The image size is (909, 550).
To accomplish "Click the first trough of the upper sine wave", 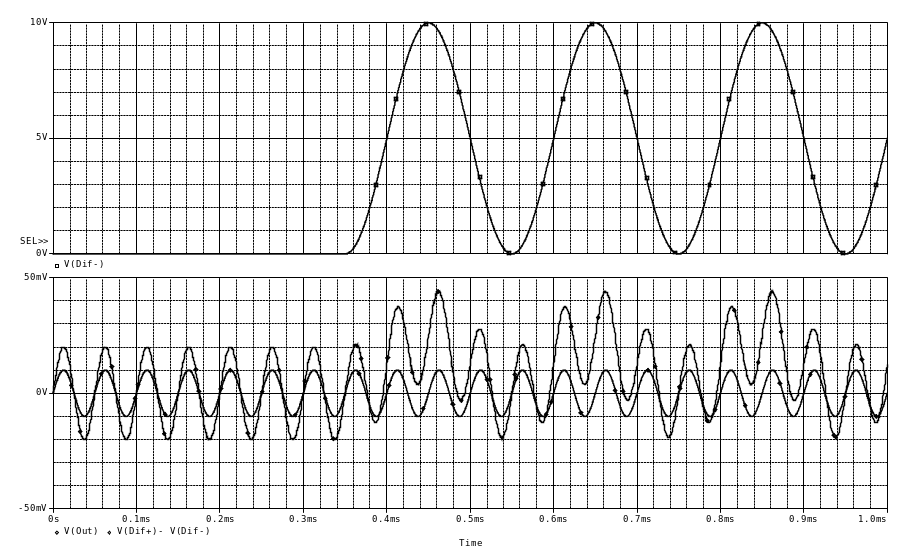I will (512, 253).
